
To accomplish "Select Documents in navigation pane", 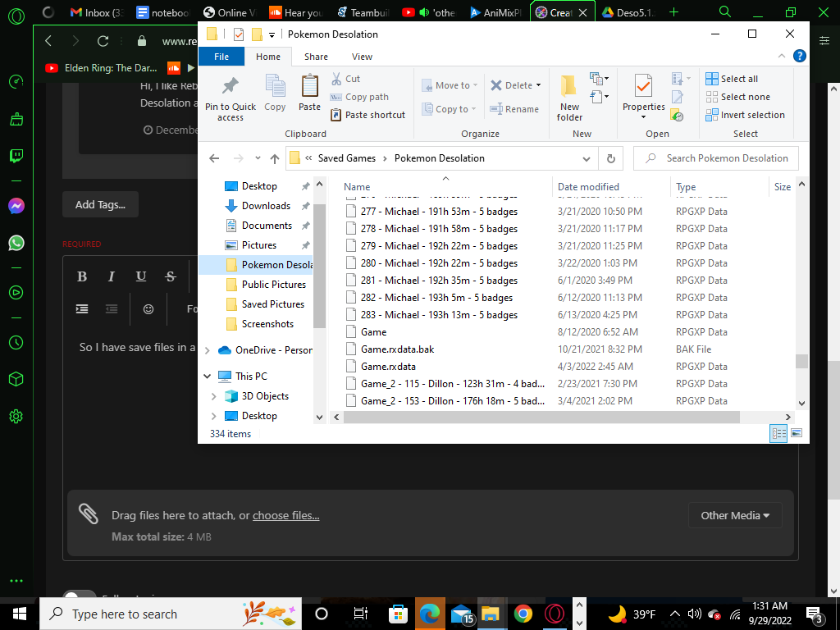I will (267, 226).
